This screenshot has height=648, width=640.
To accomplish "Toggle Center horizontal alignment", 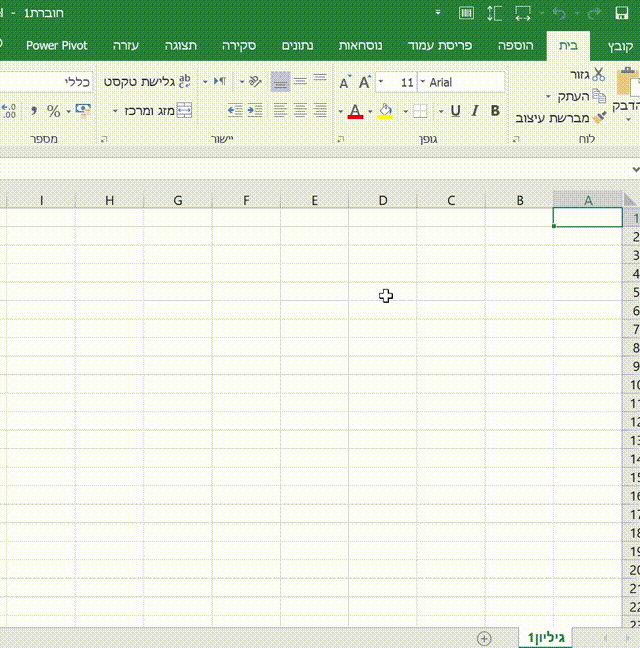I will [300, 110].
